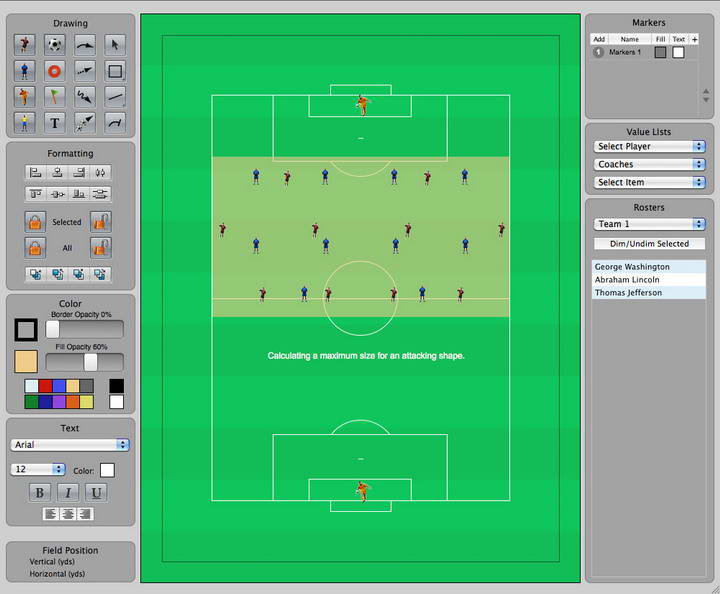Open the font size 12 dropdown

click(x=38, y=469)
